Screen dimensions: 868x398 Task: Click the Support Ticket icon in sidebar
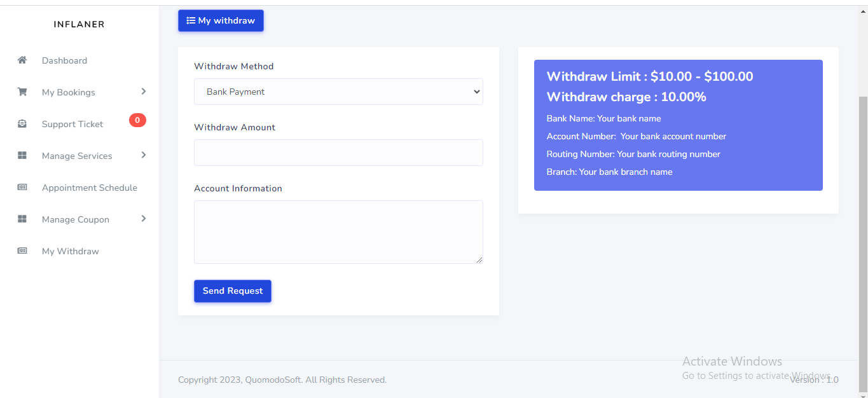[x=22, y=124]
